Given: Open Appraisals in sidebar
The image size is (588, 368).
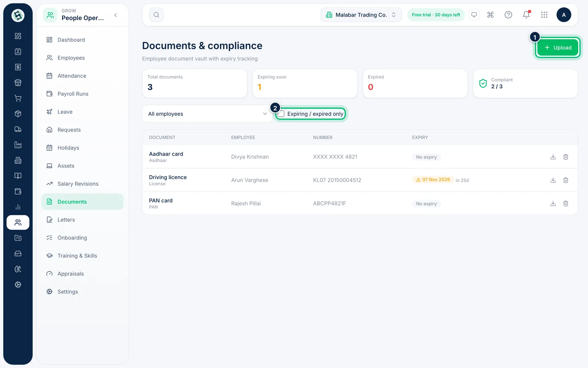Looking at the screenshot, I should point(82,274).
